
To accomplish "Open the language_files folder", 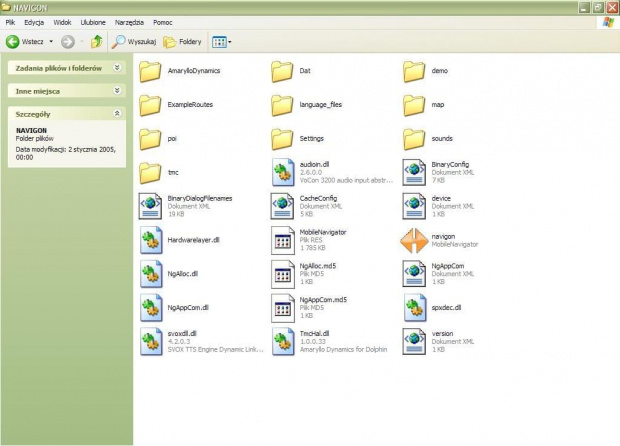I will (282, 105).
